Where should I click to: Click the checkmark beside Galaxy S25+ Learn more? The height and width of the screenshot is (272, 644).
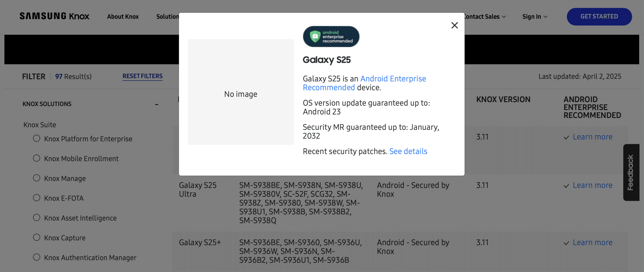[566, 243]
